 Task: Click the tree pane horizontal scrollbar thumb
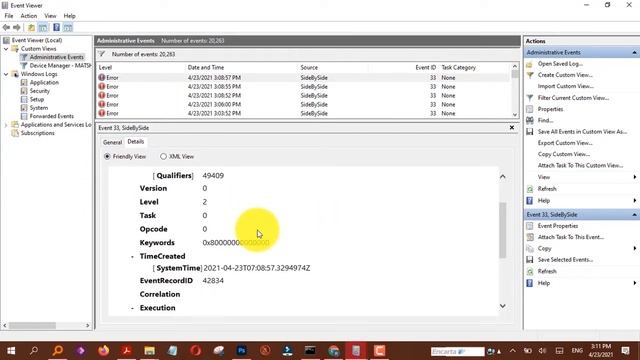coord(33,326)
